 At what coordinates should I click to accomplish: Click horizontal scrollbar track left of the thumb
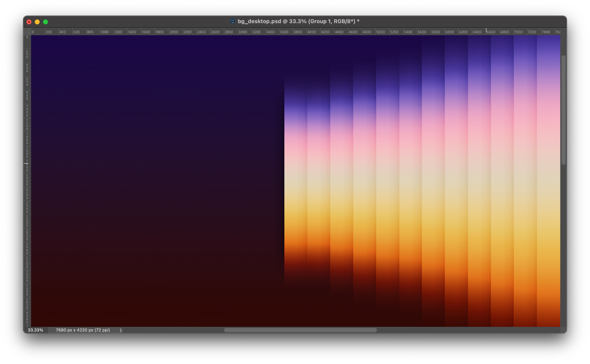[x=173, y=330]
